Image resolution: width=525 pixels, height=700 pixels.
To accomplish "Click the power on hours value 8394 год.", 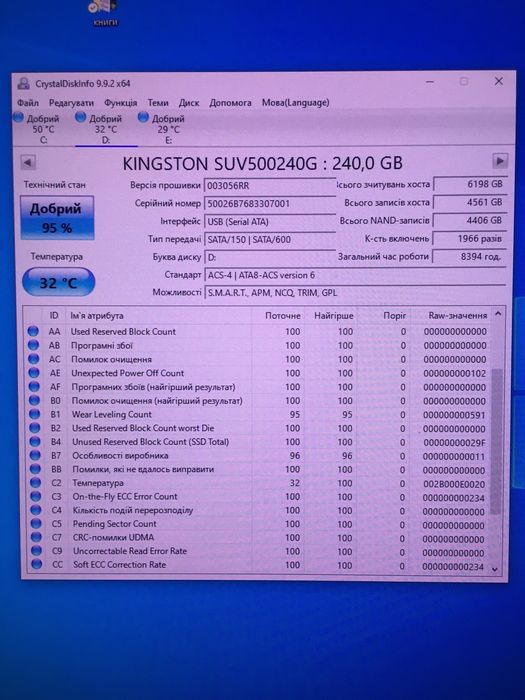I will tap(470, 257).
